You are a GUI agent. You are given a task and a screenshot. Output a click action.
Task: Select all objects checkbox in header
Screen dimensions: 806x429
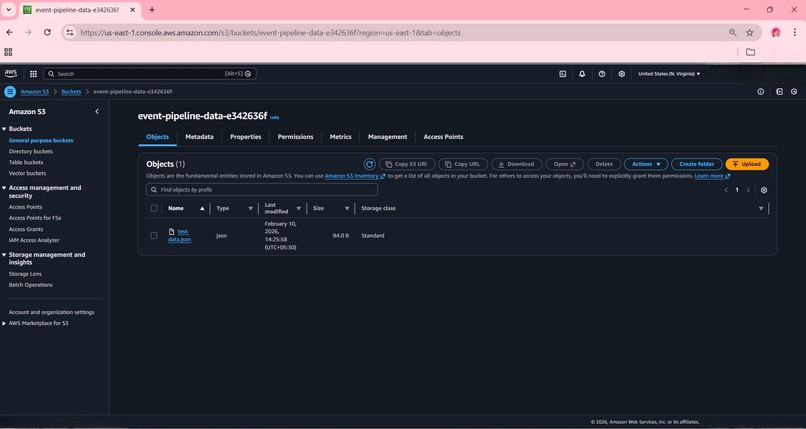click(154, 208)
